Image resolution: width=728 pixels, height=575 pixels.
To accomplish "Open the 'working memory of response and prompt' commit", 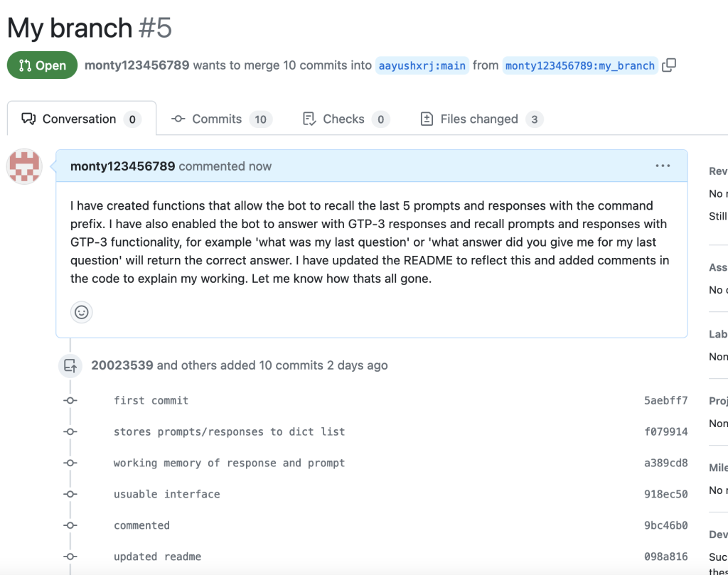I will (230, 463).
